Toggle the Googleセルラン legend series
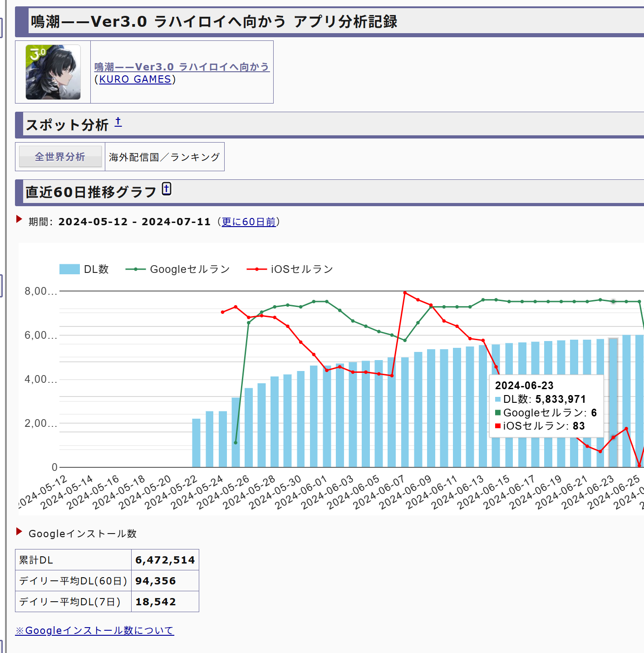 (177, 269)
